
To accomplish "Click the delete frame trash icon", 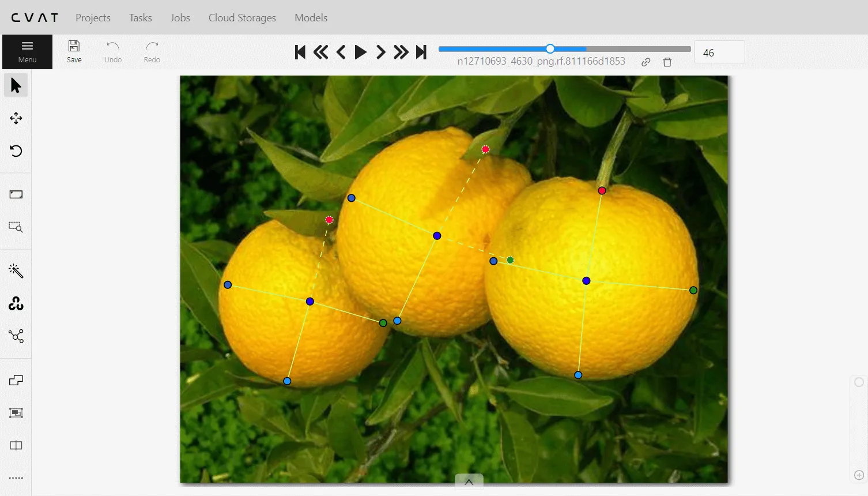I will (x=667, y=62).
